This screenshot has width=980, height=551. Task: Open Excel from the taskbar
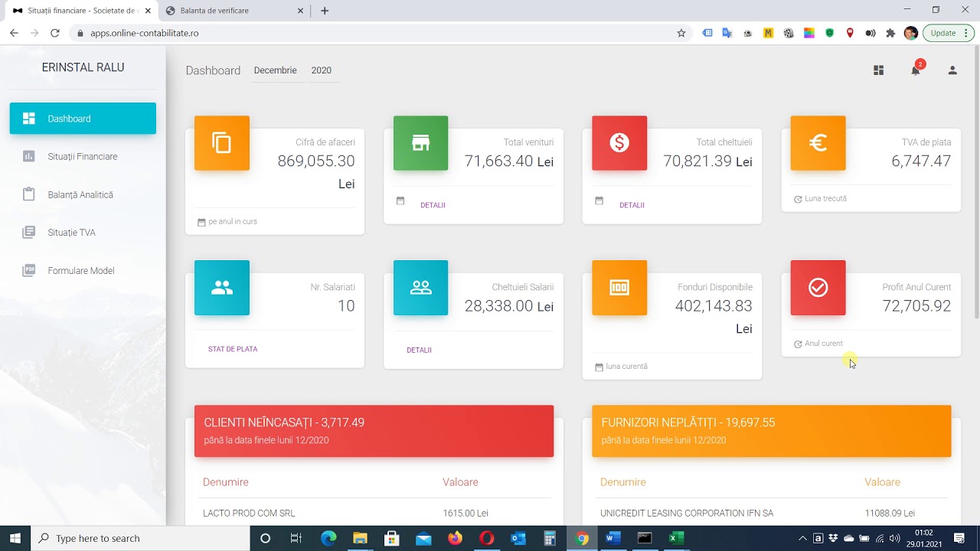point(676,538)
